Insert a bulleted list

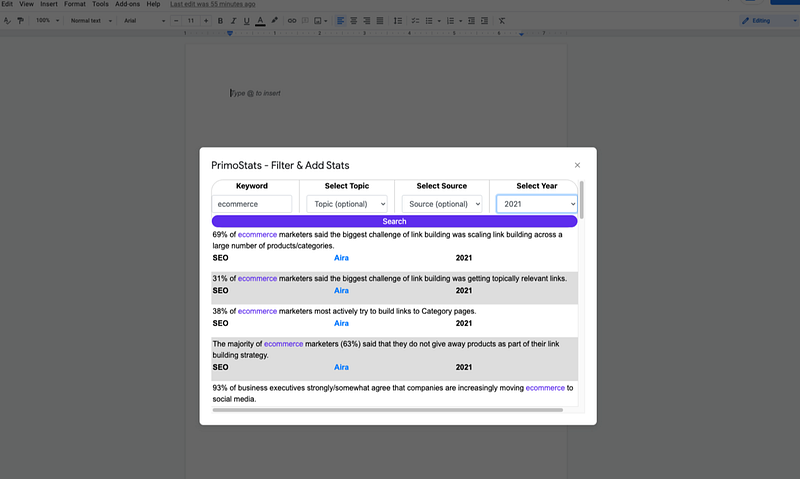[x=429, y=21]
